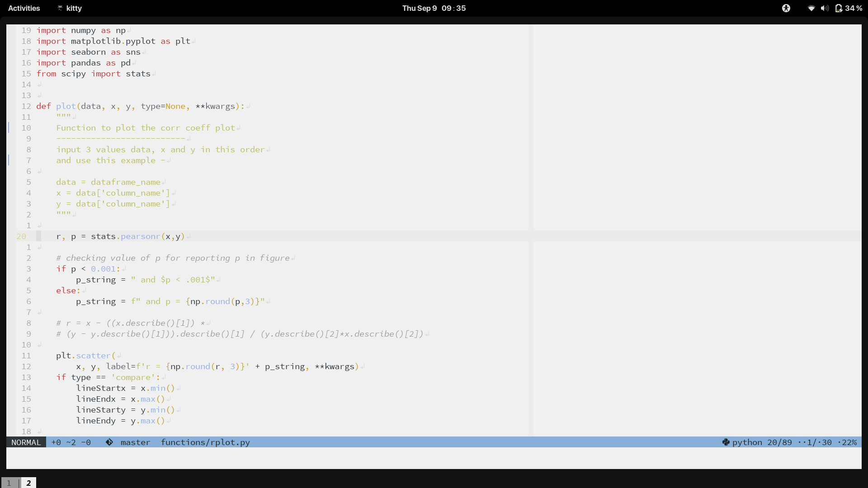Select tab '1' at the bottom bar
868x488 pixels.
[x=10, y=483]
